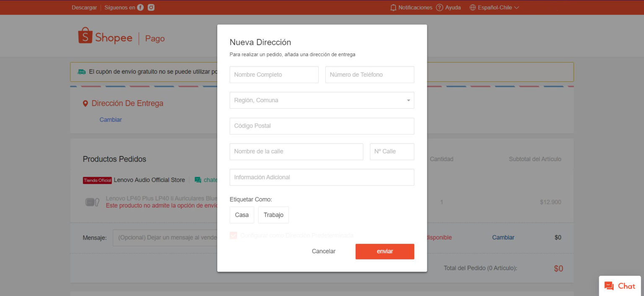Select the Casa address label
Viewport: 644px width, 296px height.
[x=241, y=215]
